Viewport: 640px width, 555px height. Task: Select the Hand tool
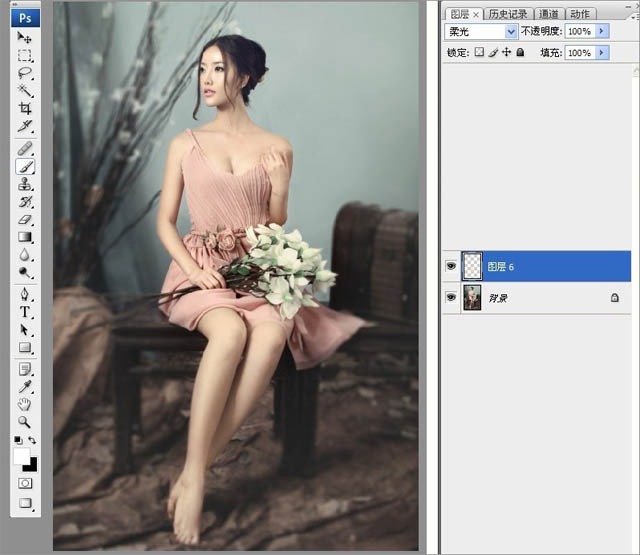(x=25, y=404)
